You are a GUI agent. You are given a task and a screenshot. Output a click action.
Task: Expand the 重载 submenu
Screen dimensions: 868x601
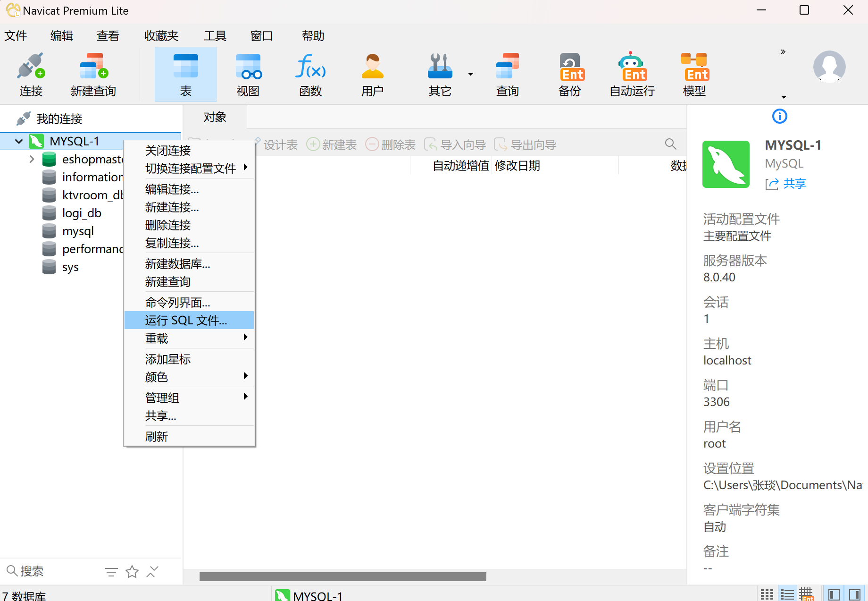tap(189, 338)
